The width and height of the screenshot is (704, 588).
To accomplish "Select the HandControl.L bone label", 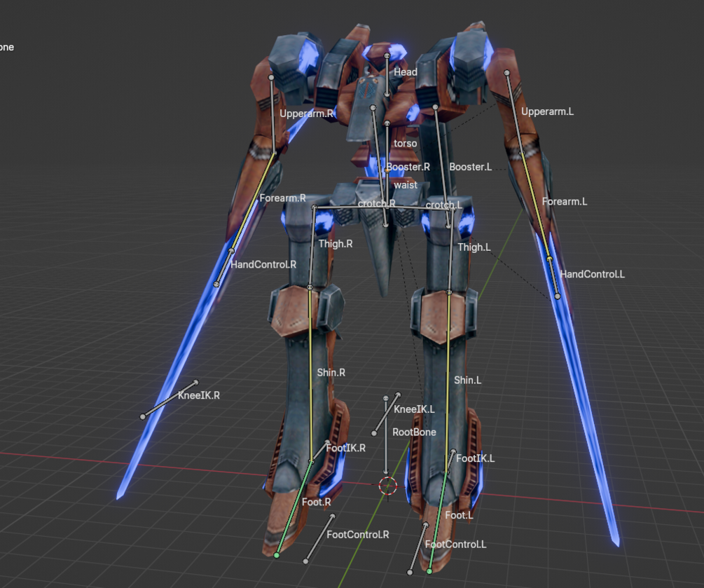I will [592, 275].
